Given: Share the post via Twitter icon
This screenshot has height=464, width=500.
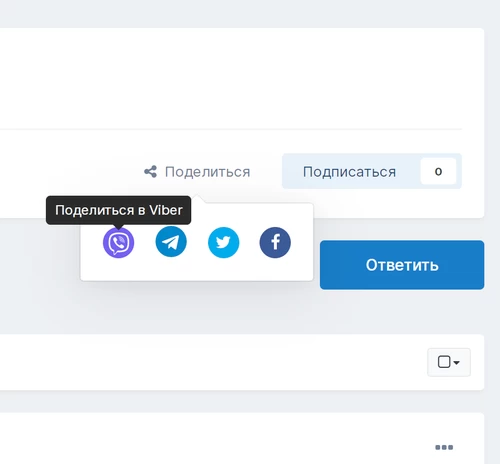Looking at the screenshot, I should [x=223, y=242].
